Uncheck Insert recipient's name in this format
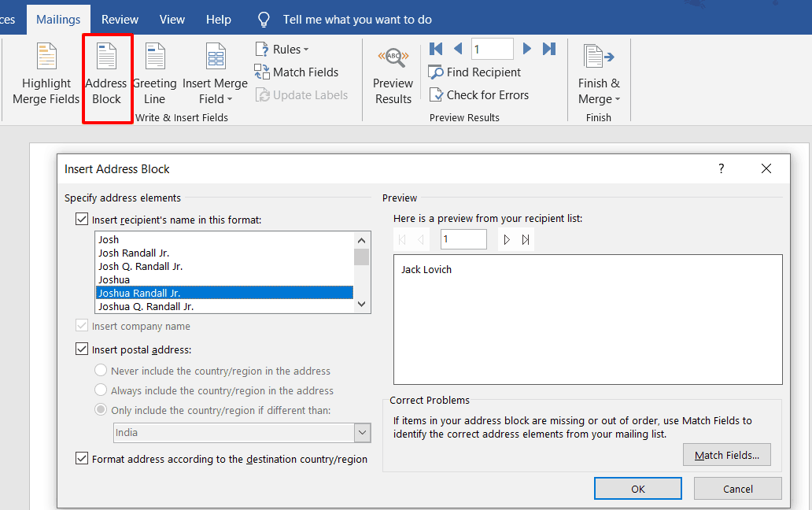 tap(82, 218)
